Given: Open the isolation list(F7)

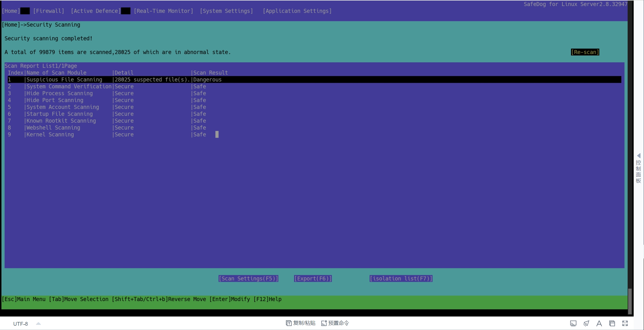Looking at the screenshot, I should pyautogui.click(x=401, y=278).
